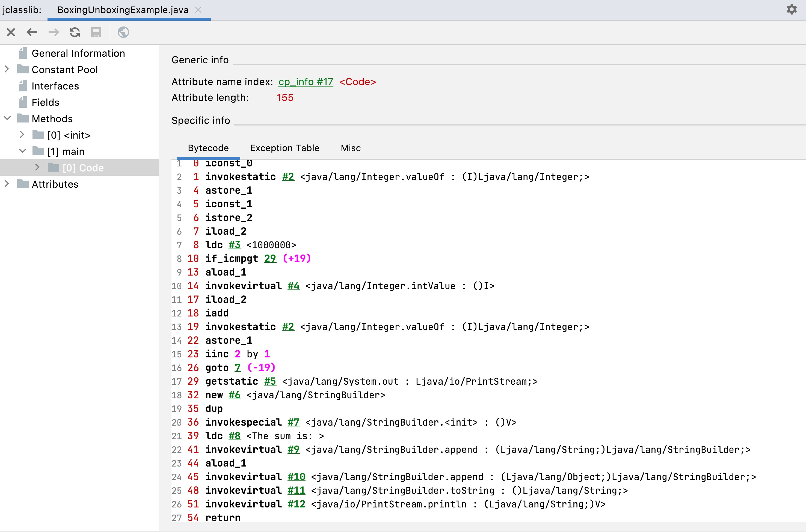Close the BoxingUnboxingExample.java tab
Screen dimensions: 806x532
[198, 10]
